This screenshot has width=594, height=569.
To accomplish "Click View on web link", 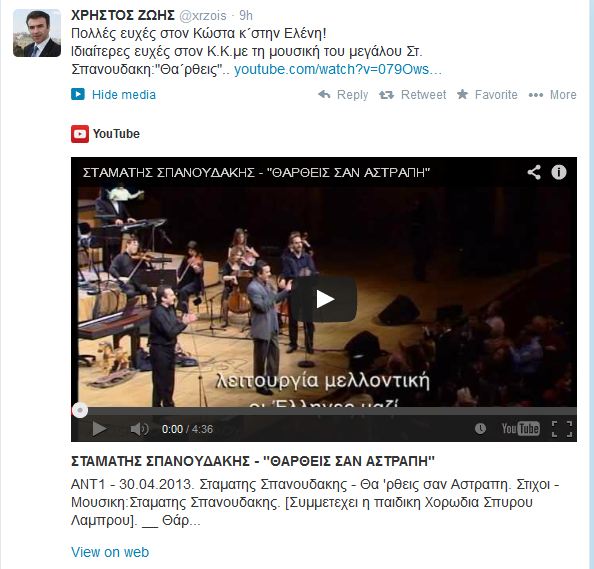I will [x=110, y=552].
